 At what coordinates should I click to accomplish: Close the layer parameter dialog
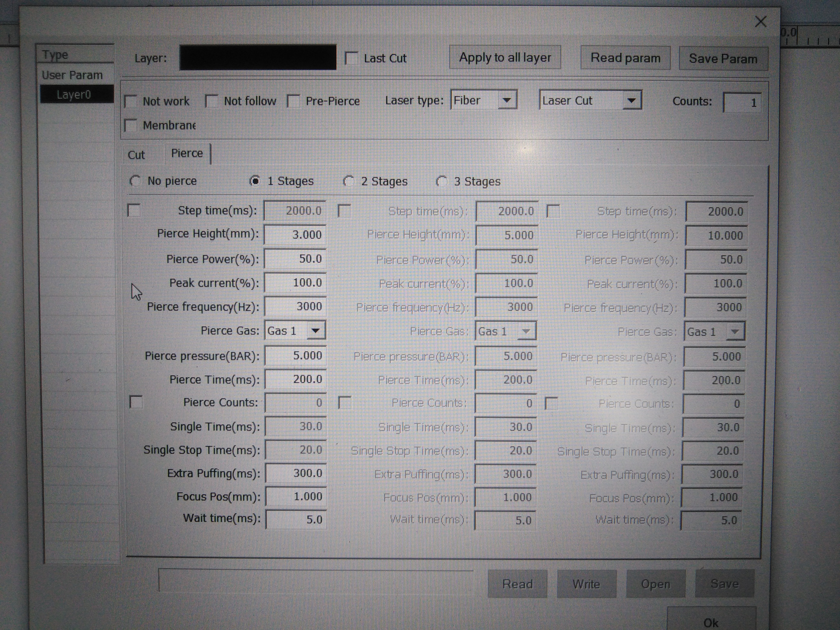tap(761, 22)
